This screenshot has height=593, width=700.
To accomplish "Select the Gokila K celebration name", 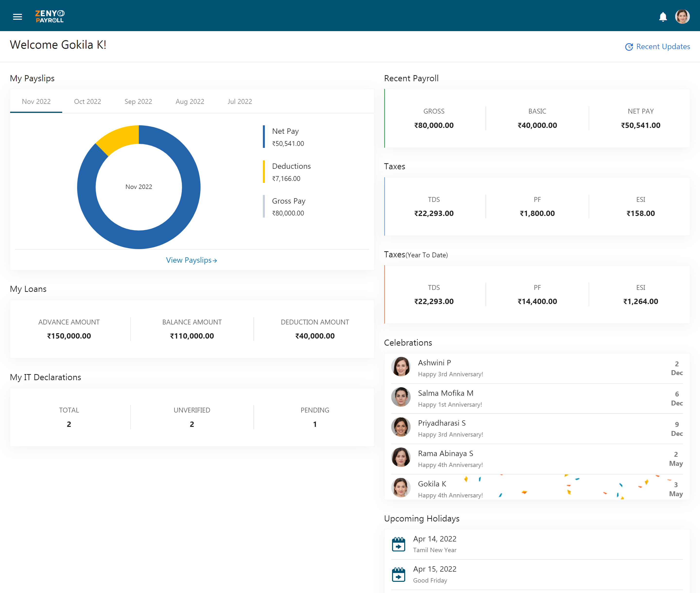I will pos(432,484).
